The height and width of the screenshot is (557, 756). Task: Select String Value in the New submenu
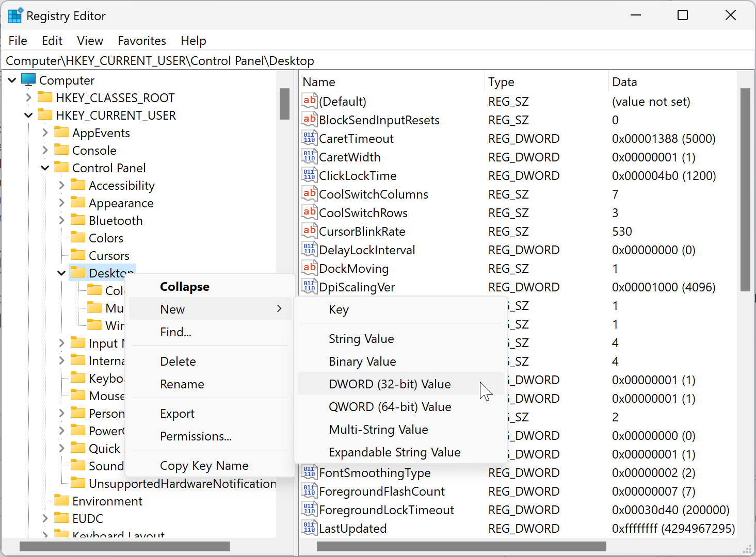(400, 339)
